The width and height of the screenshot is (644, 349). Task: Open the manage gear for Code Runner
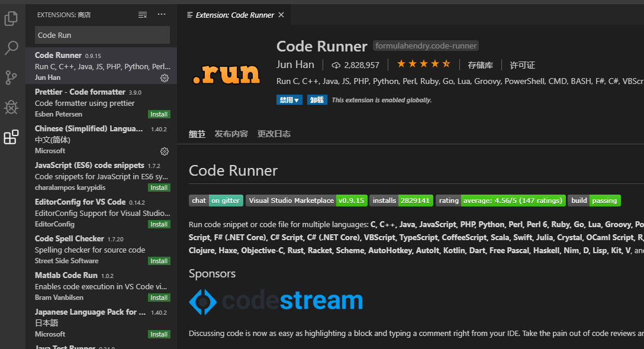165,78
